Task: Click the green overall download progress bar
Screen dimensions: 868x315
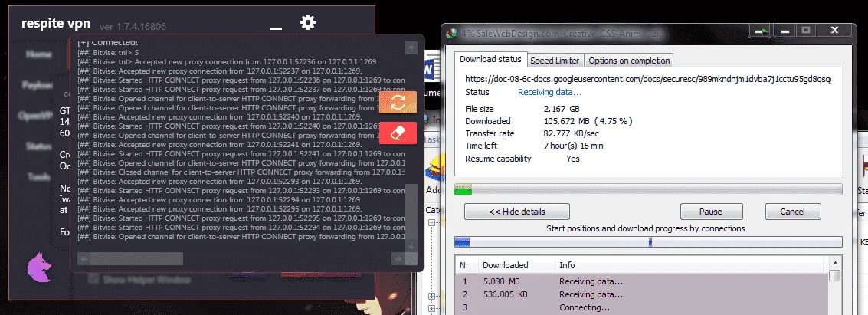Action: (648, 190)
